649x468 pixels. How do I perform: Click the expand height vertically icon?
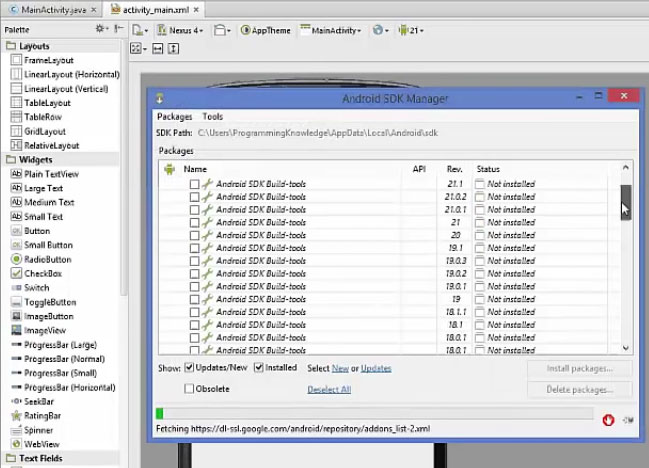[173, 49]
